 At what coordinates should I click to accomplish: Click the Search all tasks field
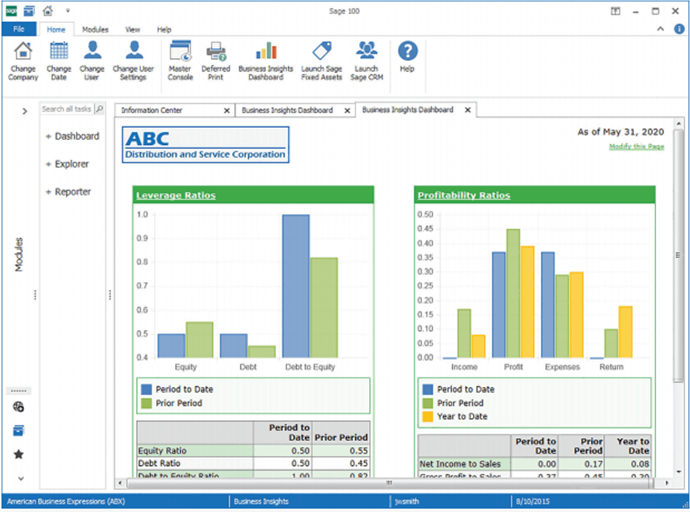pos(67,109)
